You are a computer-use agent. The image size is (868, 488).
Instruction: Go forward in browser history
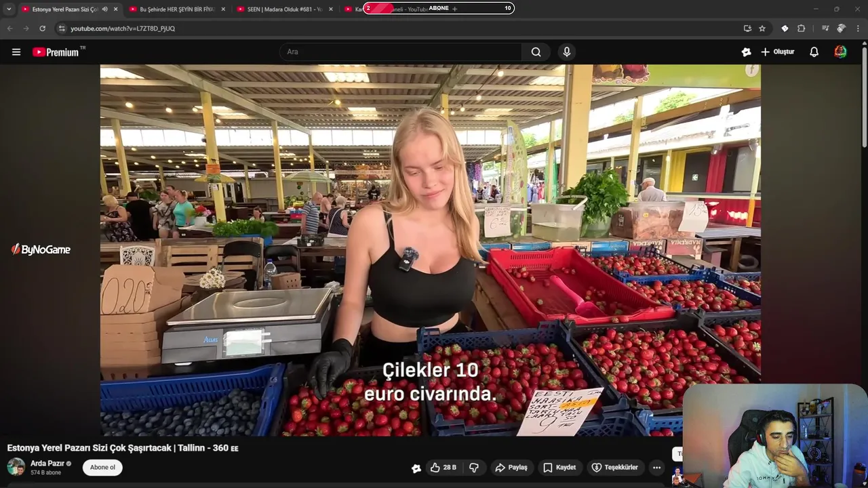(x=26, y=28)
